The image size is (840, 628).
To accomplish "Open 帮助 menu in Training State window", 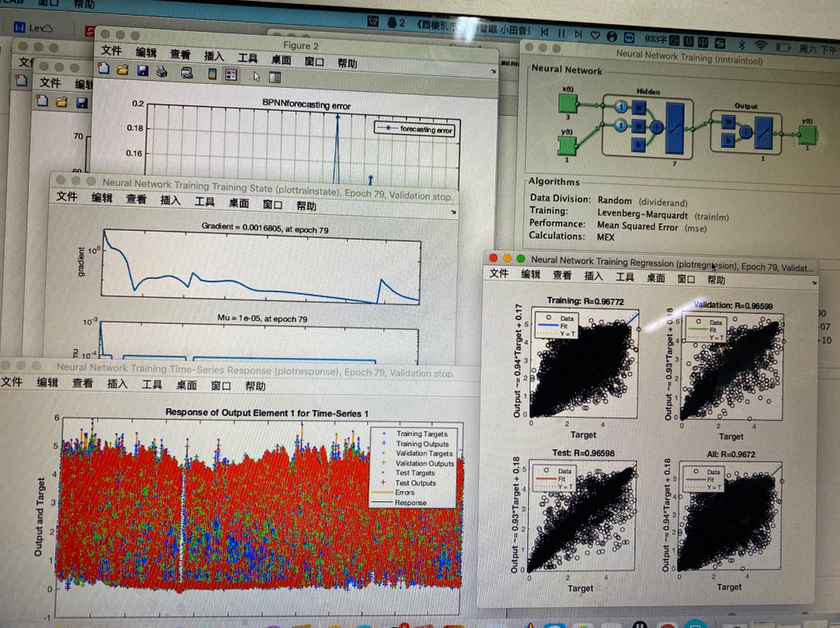I will click(306, 206).
